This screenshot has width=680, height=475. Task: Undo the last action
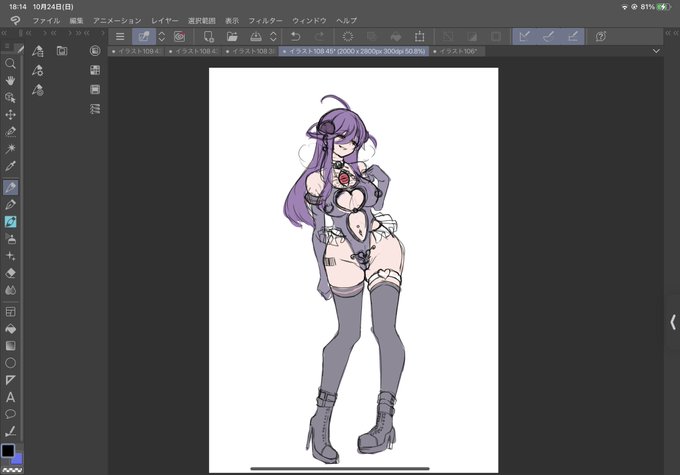[295, 36]
